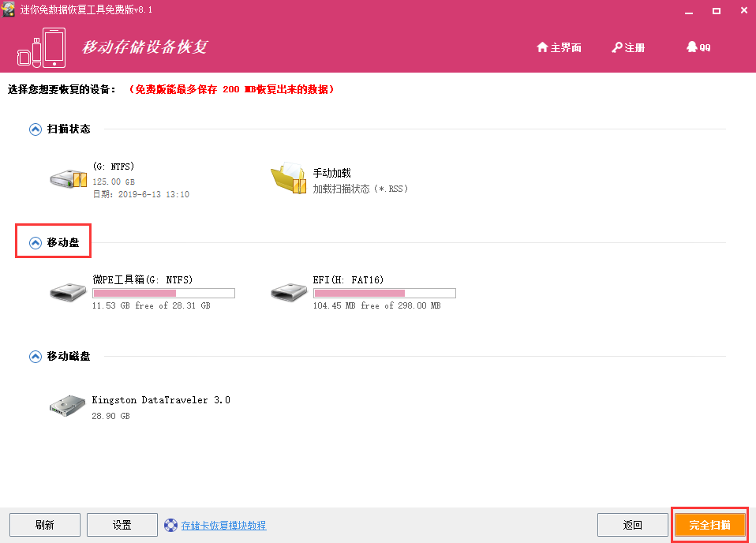
Task: Click 104.45 MB free of 298.00 MB text
Action: (376, 305)
